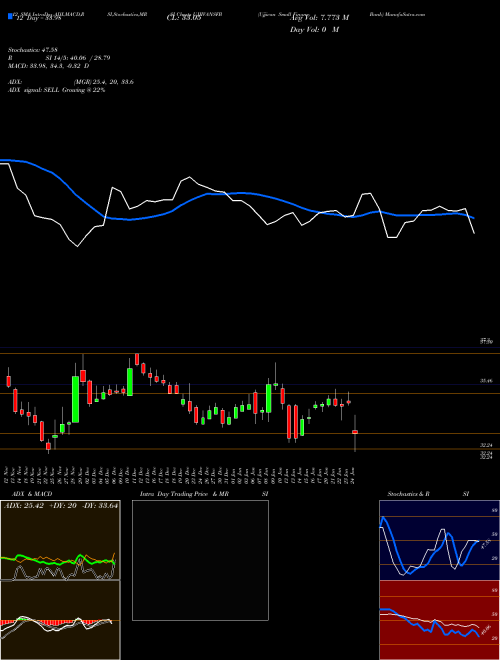
Task: Click the 'MACD: 33.98, 34.3, -0.32 D' line
Action: (48, 66)
